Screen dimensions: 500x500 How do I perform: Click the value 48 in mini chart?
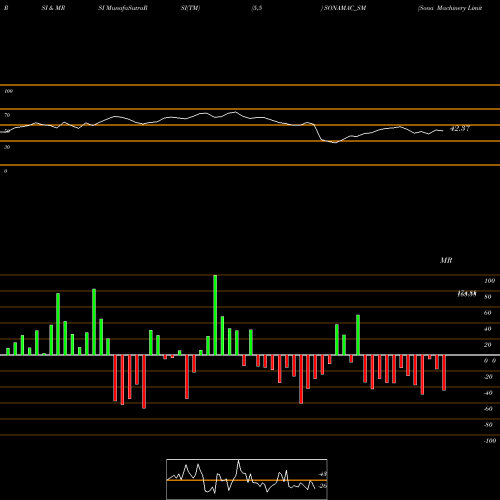[x=323, y=474]
